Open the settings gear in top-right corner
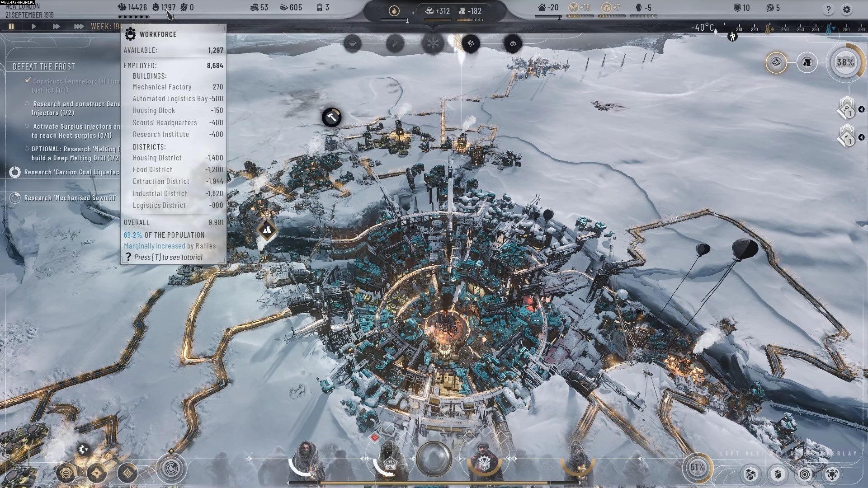The width and height of the screenshot is (868, 488). [x=847, y=9]
